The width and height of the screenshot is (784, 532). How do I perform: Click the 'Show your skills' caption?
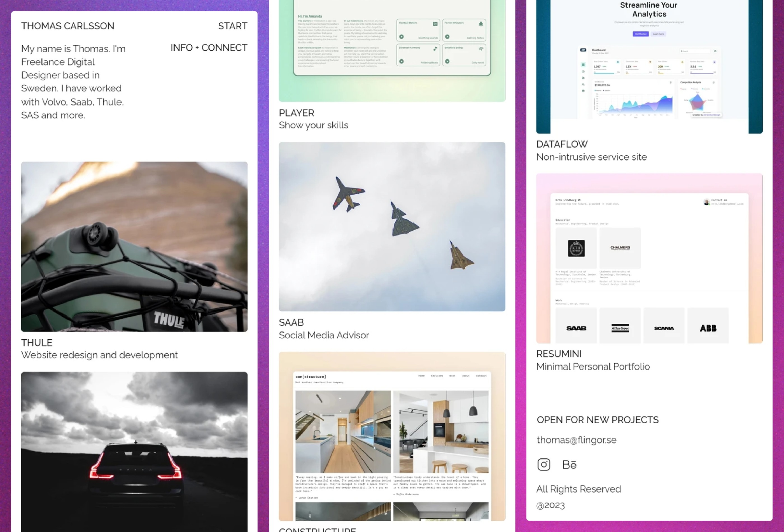click(x=313, y=125)
